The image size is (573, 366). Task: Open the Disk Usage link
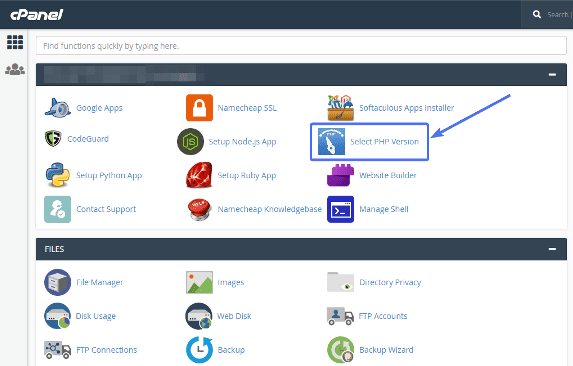pyautogui.click(x=95, y=316)
